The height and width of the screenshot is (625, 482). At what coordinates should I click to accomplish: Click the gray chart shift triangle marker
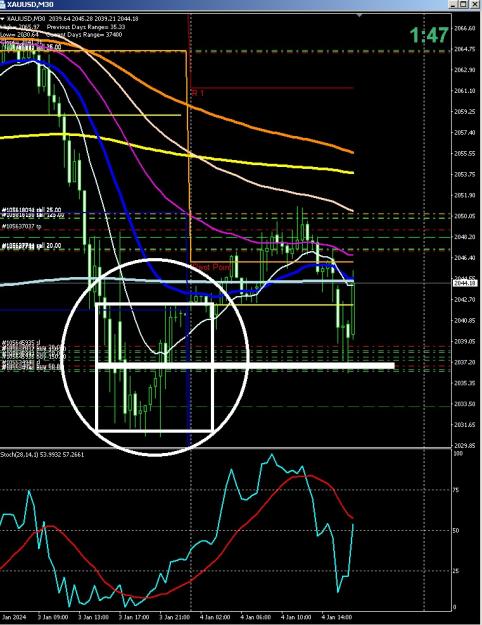click(360, 16)
